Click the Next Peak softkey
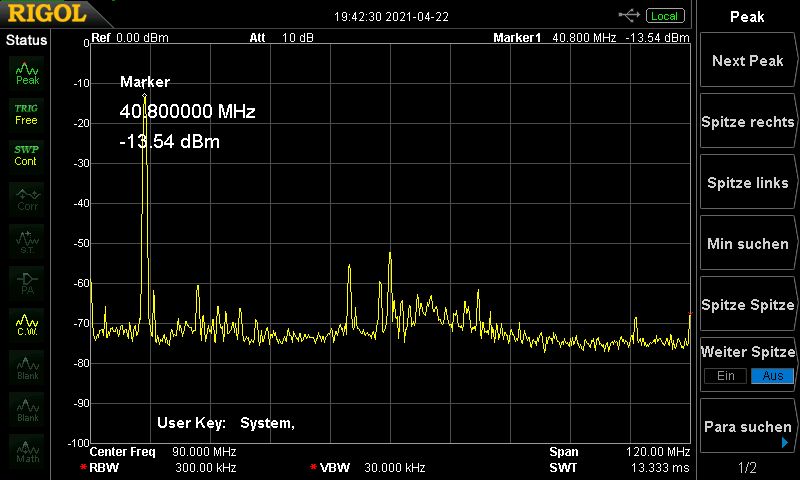Viewport: 800px width, 480px height. (747, 61)
